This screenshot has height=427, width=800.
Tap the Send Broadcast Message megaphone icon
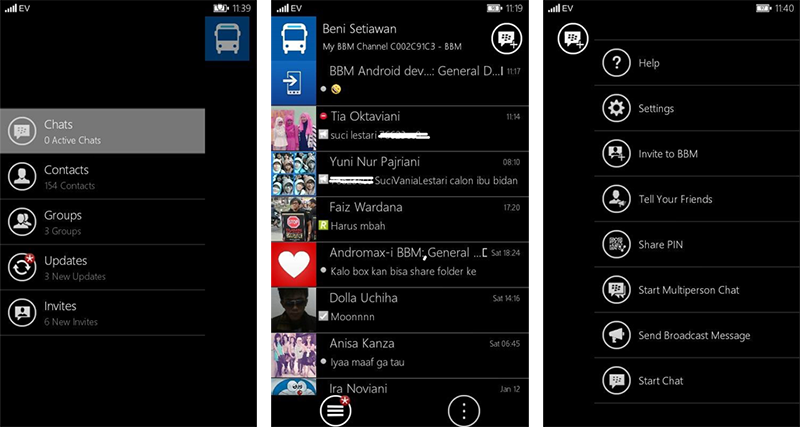click(616, 335)
